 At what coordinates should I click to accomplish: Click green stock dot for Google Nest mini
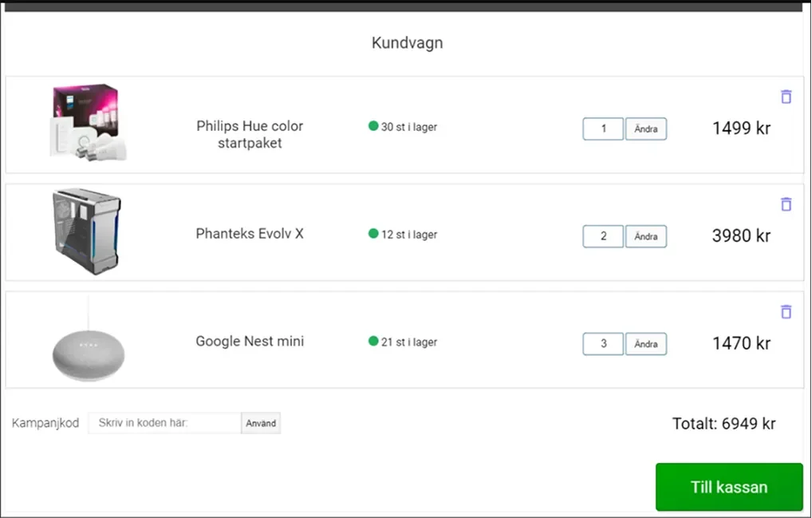373,342
